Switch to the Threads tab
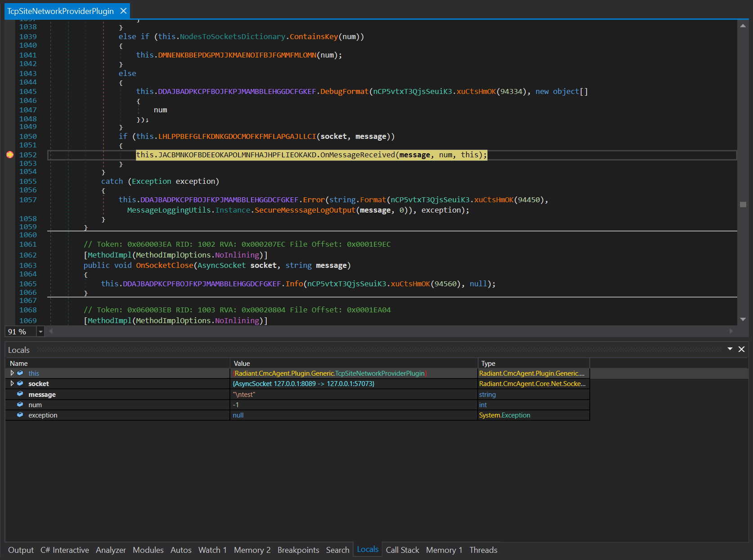 coord(483,550)
